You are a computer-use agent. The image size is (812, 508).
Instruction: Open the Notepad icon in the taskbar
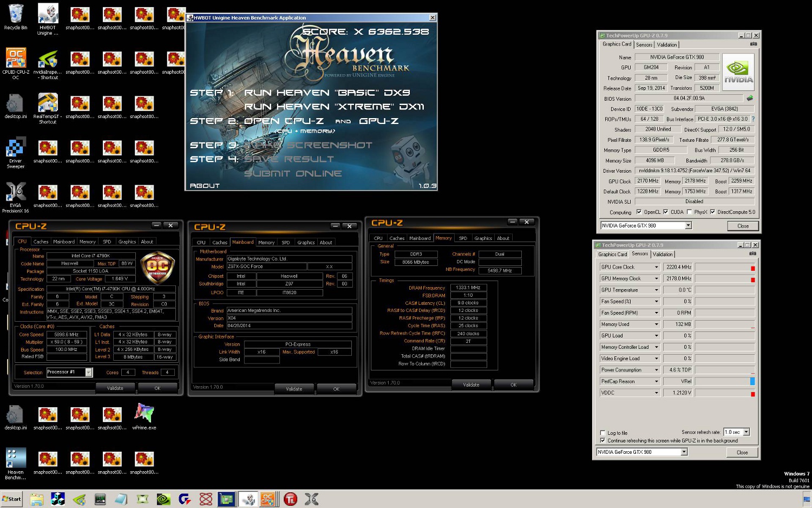point(121,499)
